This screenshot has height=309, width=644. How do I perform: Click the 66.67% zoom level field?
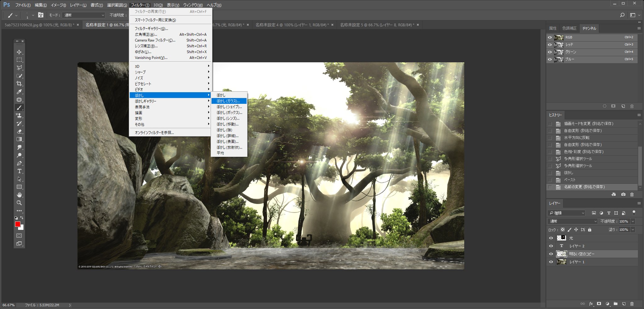[8, 305]
